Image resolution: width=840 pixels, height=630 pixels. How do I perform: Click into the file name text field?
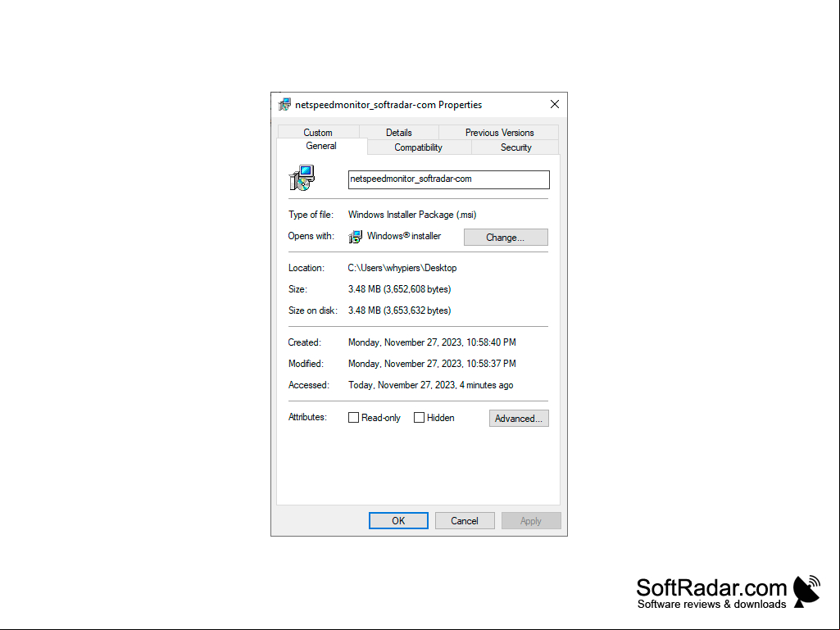click(x=449, y=179)
